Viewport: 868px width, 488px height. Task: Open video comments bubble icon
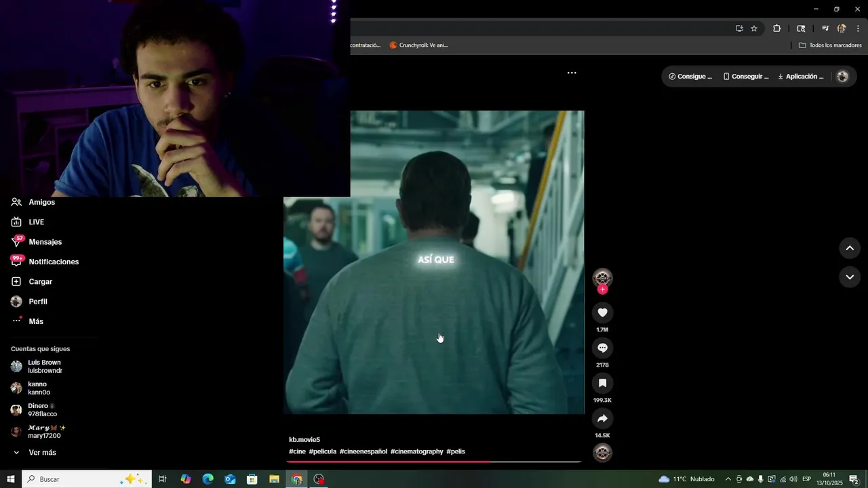602,348
